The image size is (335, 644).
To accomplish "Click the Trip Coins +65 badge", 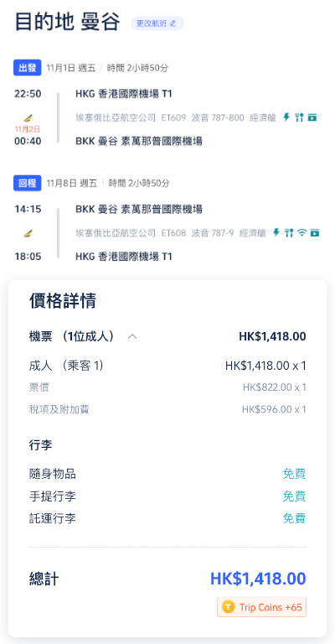I will (x=261, y=607).
